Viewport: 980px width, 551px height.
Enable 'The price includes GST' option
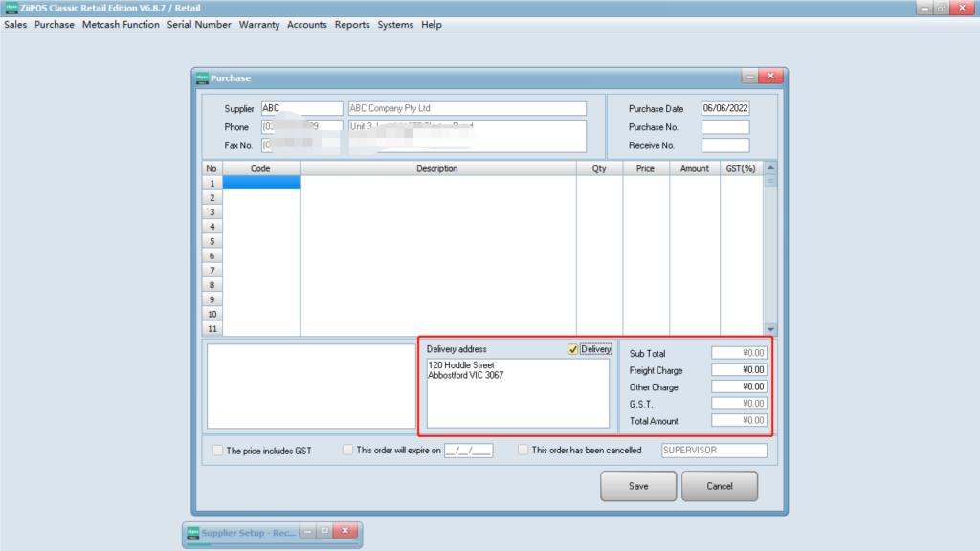click(x=218, y=451)
